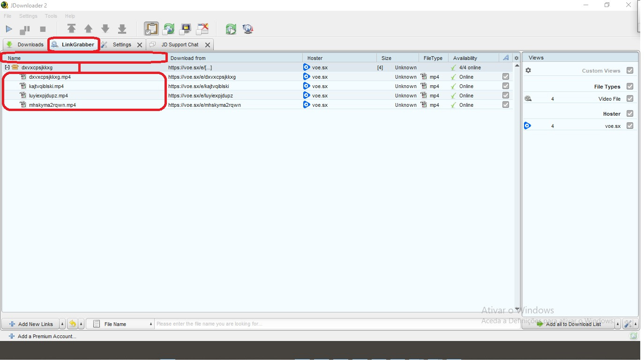Image resolution: width=644 pixels, height=363 pixels.
Task: Click the pause downloads toolbar icon
Action: [x=25, y=29]
